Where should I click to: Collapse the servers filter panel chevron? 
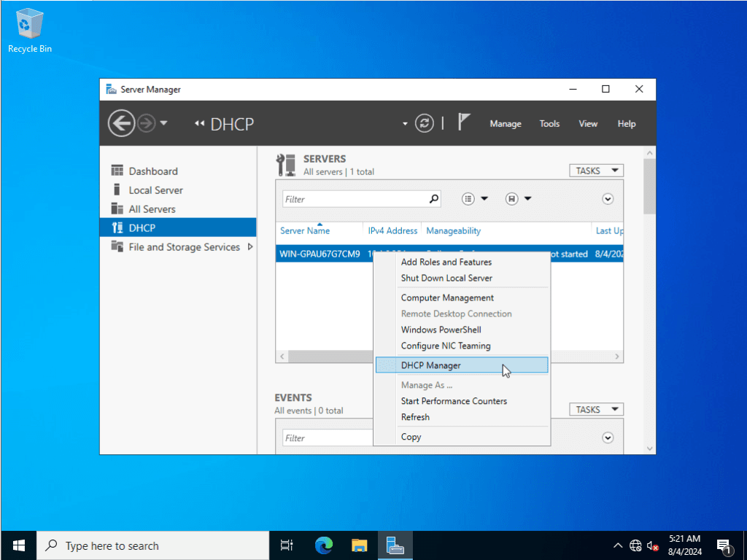(x=608, y=199)
